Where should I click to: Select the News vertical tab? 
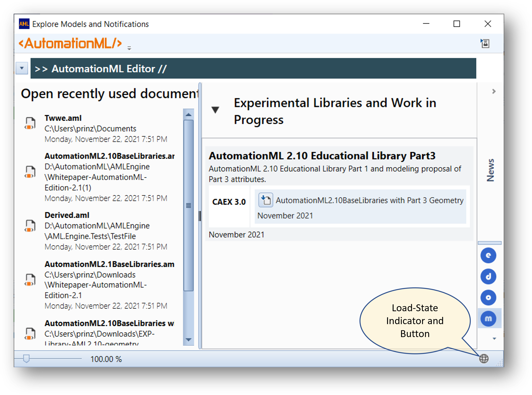490,170
